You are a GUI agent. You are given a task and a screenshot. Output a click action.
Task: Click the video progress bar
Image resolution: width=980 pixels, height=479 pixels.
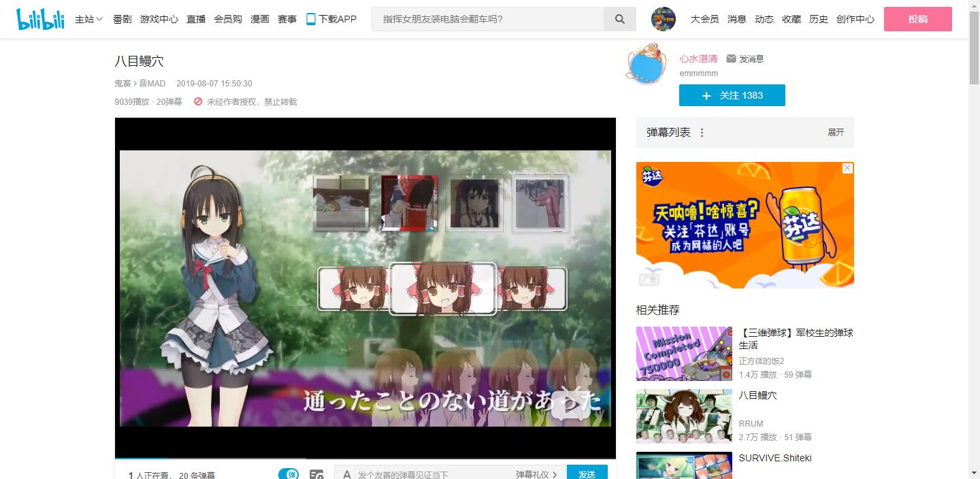(365, 459)
